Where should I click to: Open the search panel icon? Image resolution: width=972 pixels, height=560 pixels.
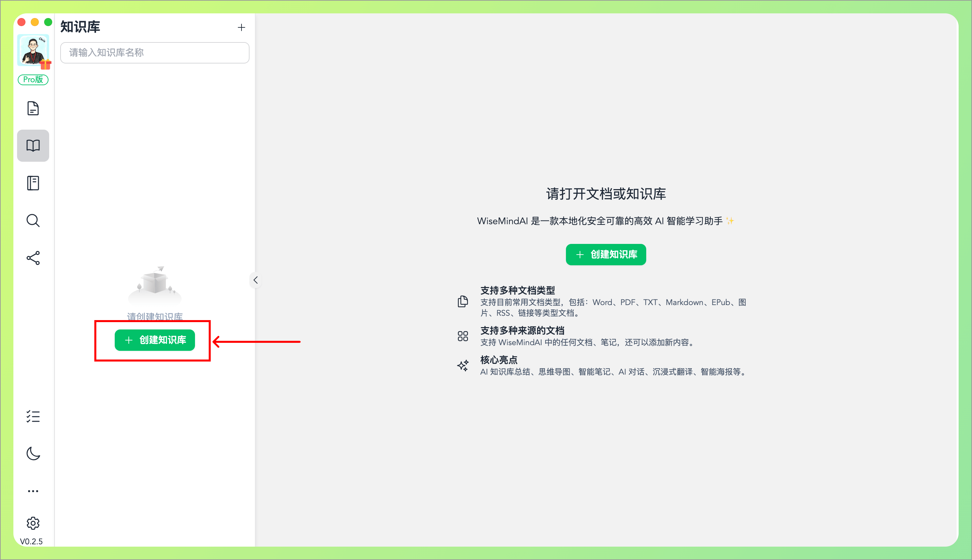click(x=33, y=221)
